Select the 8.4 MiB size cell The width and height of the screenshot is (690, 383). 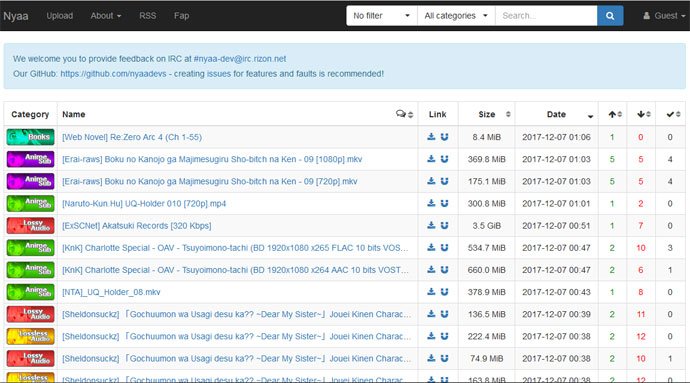(487, 137)
